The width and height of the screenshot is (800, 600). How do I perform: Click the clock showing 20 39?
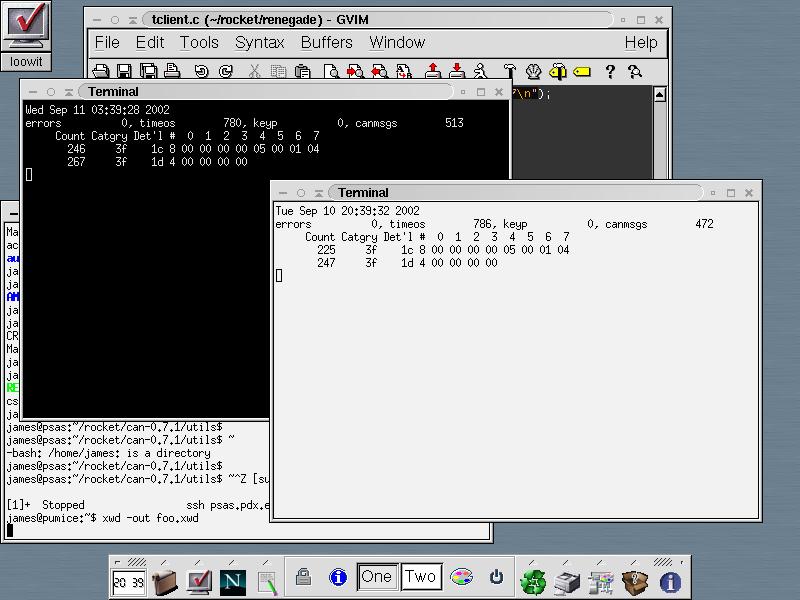click(x=129, y=582)
